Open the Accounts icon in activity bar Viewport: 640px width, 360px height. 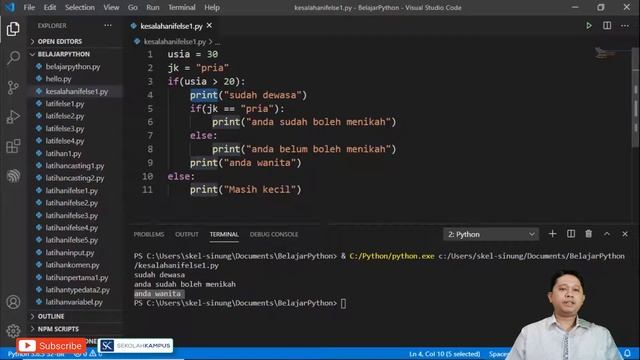pos(13,302)
